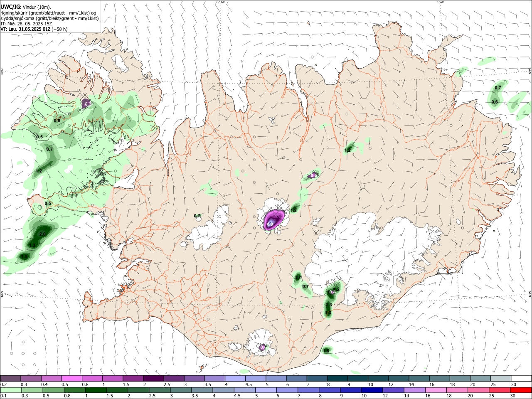Image resolution: width=532 pixels, height=399 pixels.
Task: Click the '0.6' value in the northeast sea patch
Action: 495,102
